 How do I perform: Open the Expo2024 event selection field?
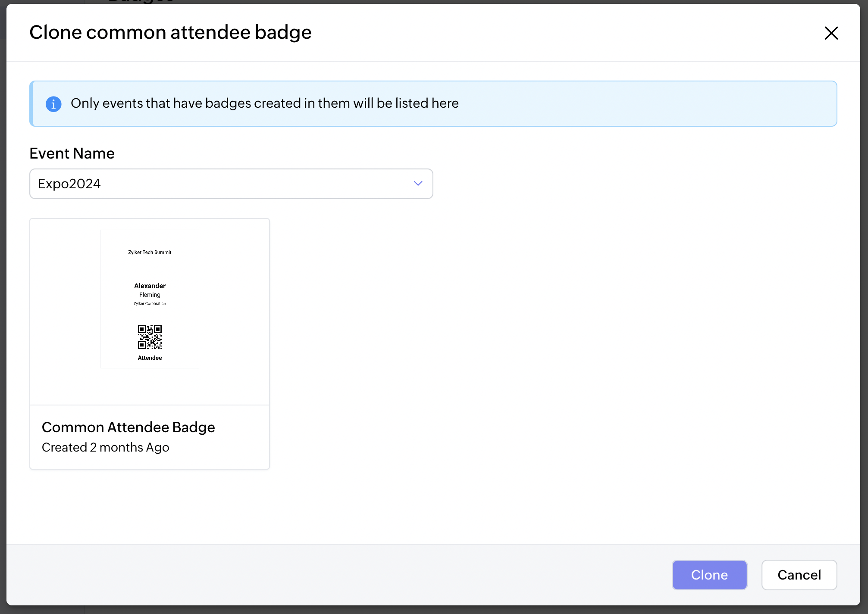216,184
